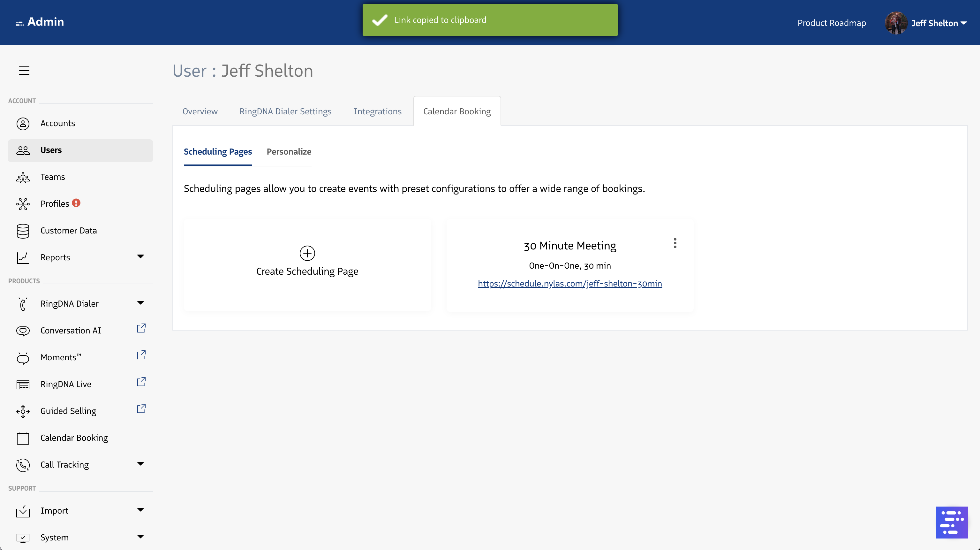Image resolution: width=980 pixels, height=550 pixels.
Task: Expand the Reports submenu arrow
Action: (140, 256)
